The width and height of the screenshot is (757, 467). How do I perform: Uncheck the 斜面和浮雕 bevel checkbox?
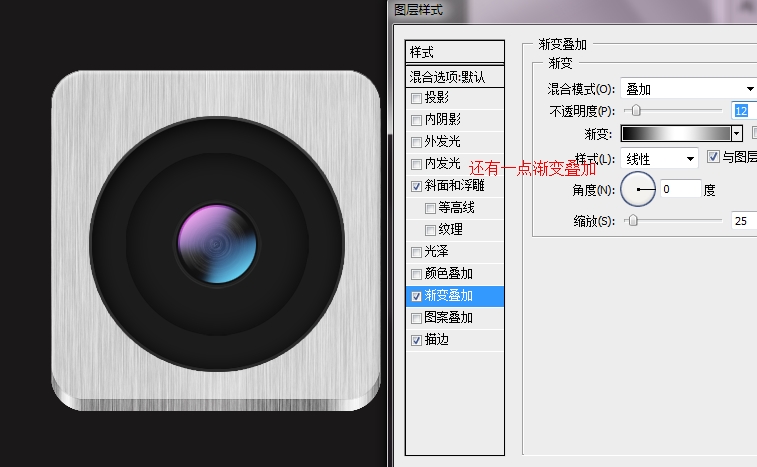[x=417, y=186]
